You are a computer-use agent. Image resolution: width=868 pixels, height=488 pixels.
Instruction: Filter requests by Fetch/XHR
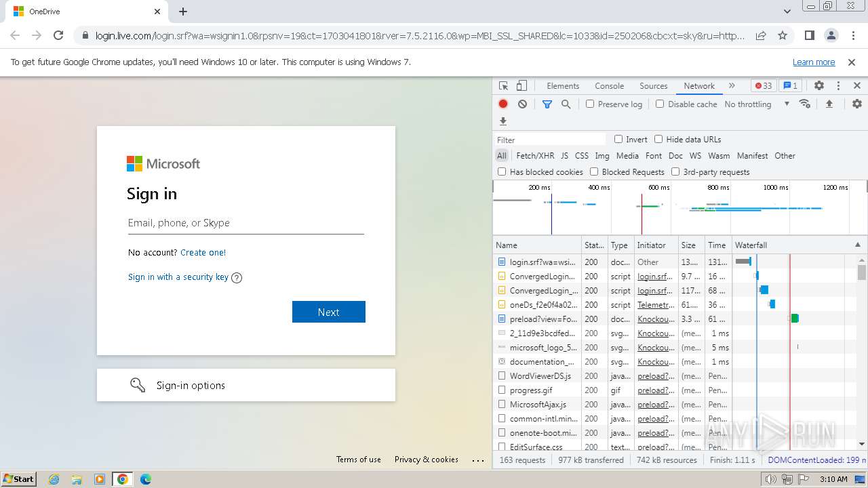click(535, 156)
